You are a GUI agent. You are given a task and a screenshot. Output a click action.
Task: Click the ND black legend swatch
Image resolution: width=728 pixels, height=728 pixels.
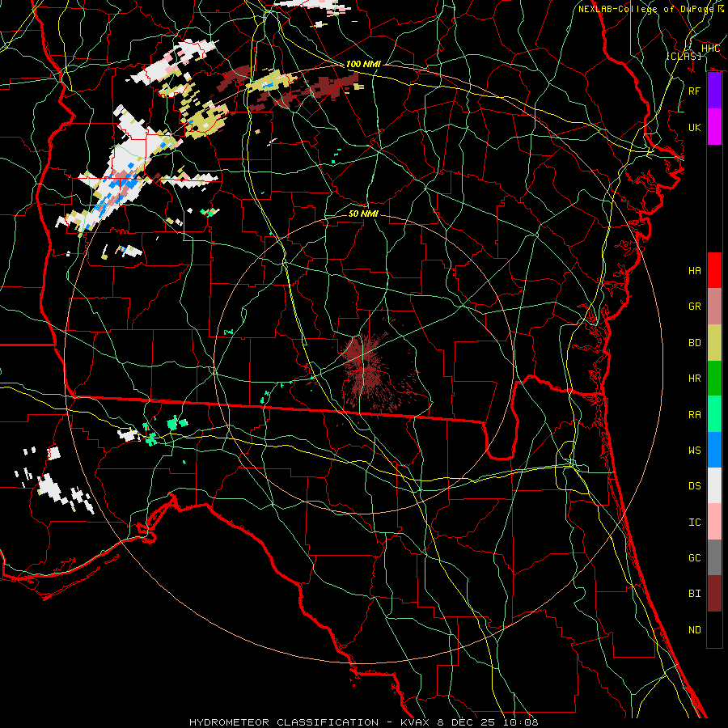714,629
